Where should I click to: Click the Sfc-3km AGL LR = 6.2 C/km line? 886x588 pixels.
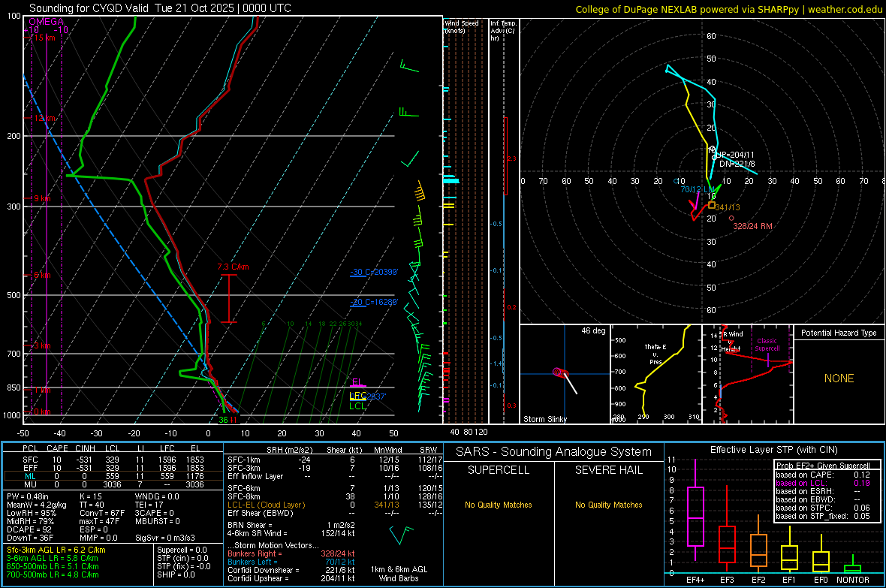(x=56, y=550)
